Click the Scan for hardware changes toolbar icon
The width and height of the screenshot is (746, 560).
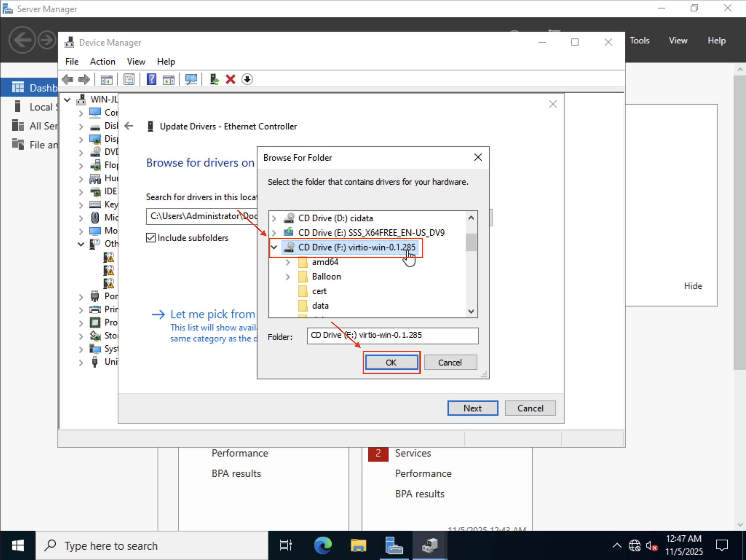[191, 79]
